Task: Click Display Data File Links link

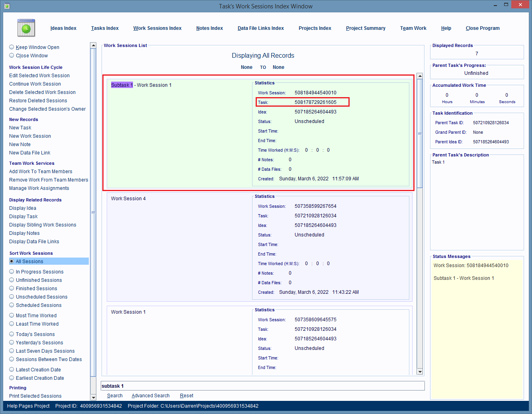Action: [x=34, y=242]
